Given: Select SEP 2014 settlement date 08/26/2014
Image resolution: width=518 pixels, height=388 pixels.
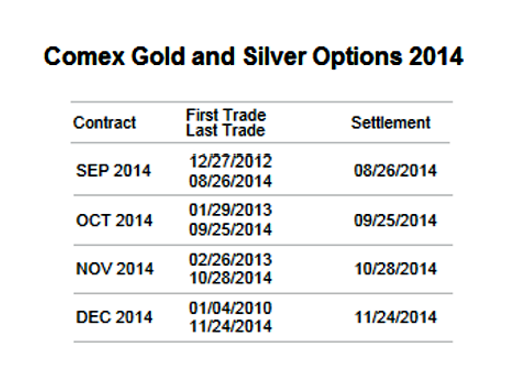Looking at the screenshot, I should click(395, 171).
